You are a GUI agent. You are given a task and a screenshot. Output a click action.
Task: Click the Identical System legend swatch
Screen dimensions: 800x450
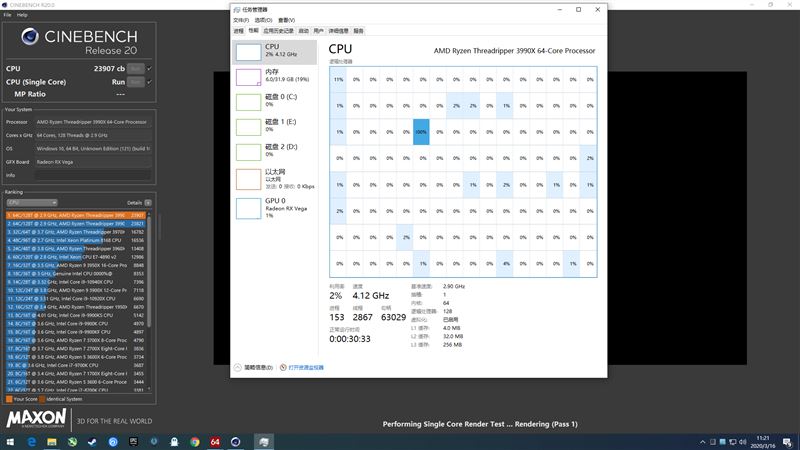coord(42,399)
